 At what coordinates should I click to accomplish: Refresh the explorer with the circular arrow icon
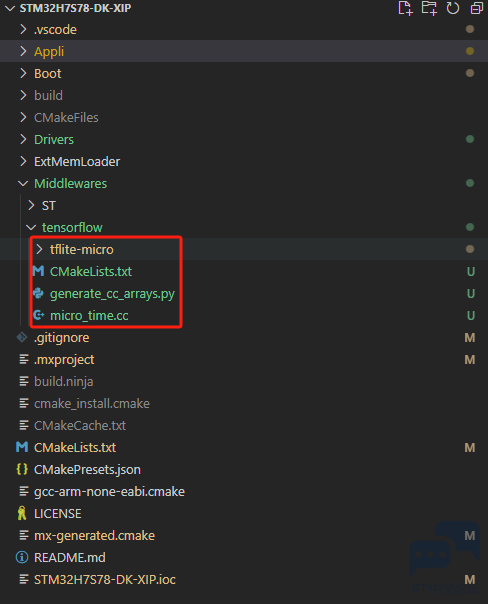pyautogui.click(x=453, y=8)
